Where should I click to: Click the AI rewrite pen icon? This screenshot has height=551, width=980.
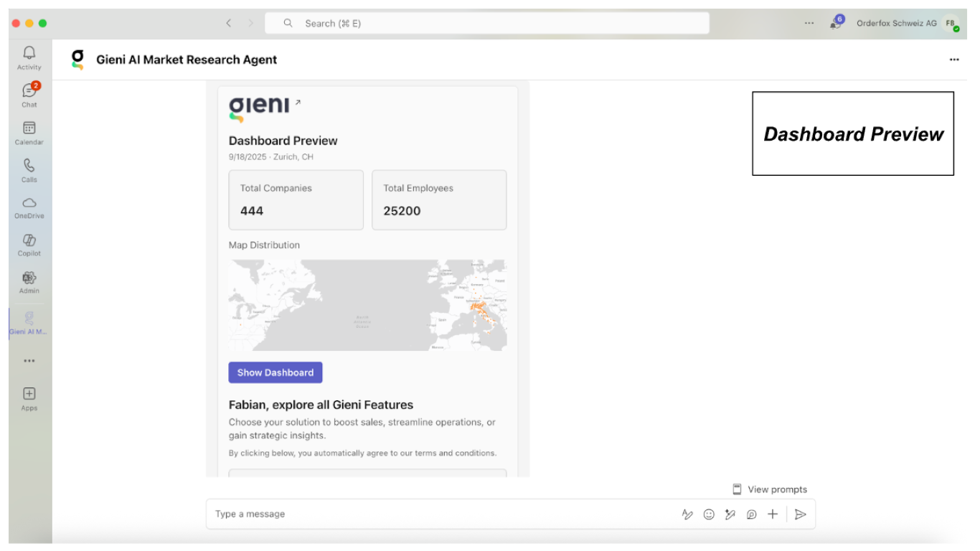pyautogui.click(x=730, y=514)
